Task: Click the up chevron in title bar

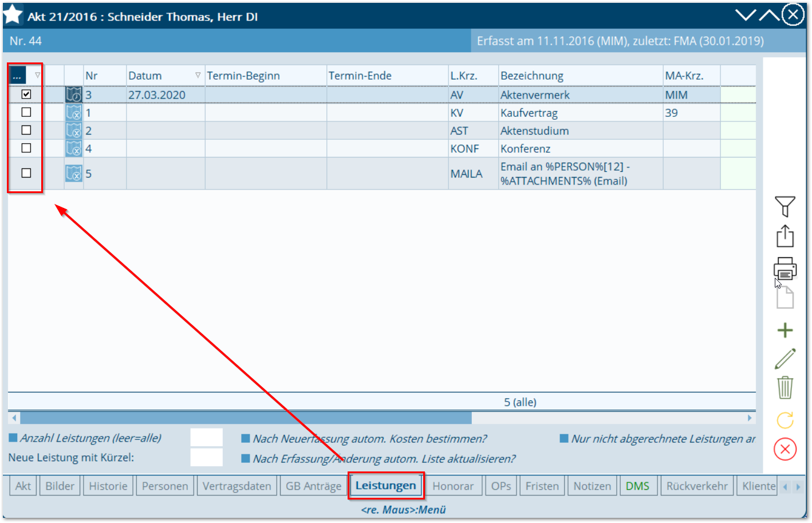Action: [769, 15]
